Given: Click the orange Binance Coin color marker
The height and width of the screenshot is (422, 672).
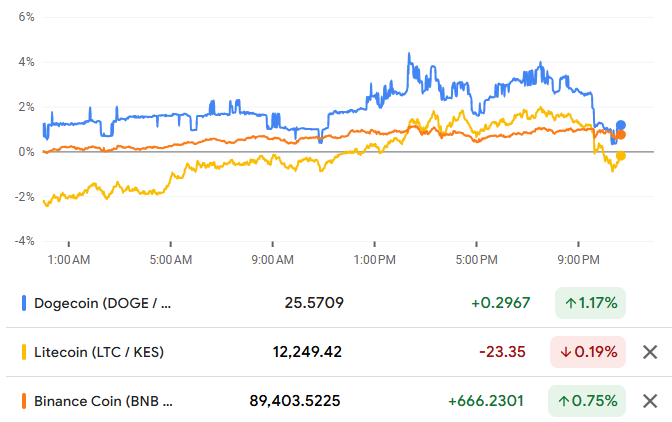Looking at the screenshot, I should coord(24,402).
